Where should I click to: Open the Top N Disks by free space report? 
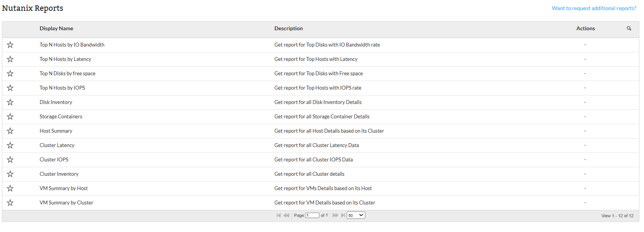click(x=68, y=74)
